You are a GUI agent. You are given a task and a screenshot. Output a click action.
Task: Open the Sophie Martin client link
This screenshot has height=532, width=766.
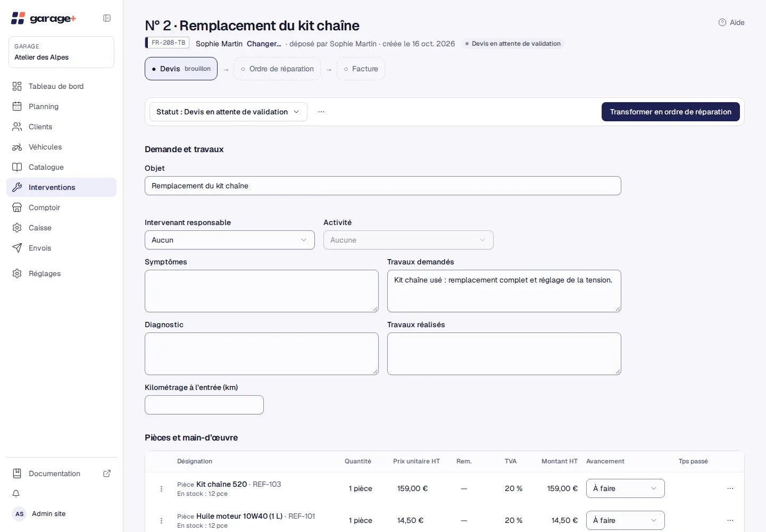[219, 44]
